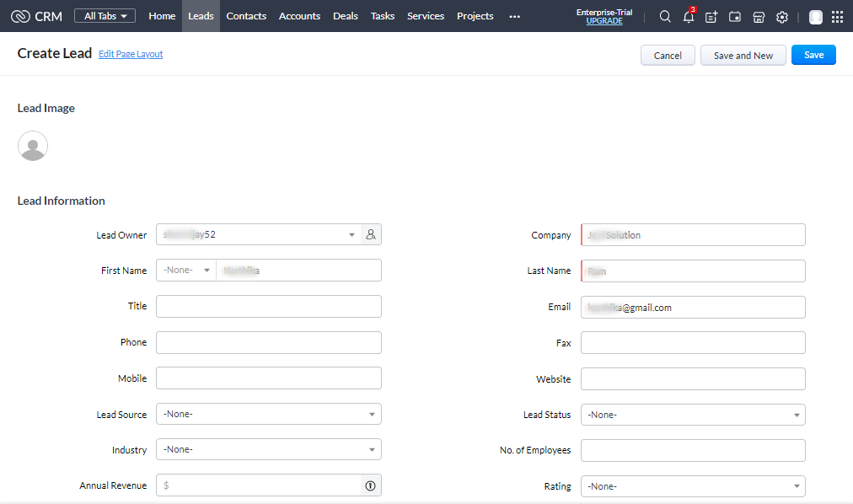
Task: Click the UPGRADE link
Action: click(604, 21)
